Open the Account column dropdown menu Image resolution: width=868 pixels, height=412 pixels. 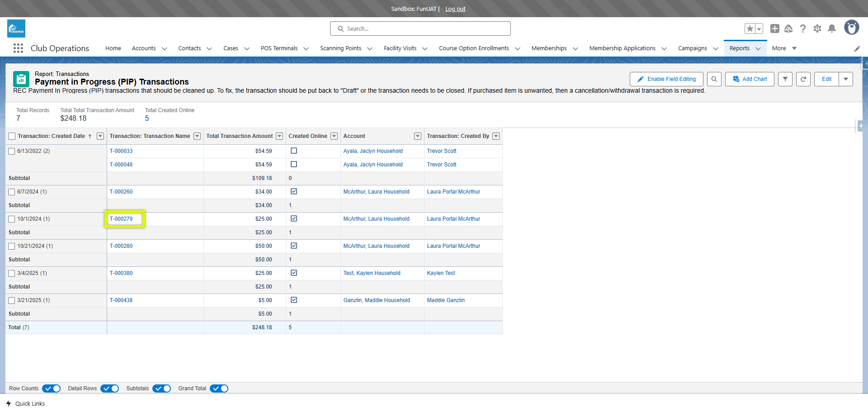point(418,136)
